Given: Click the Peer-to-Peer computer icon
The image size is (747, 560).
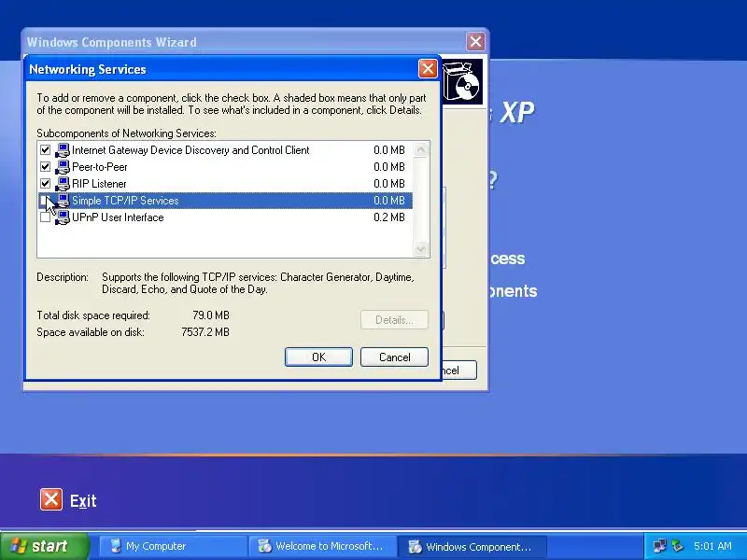Looking at the screenshot, I should pos(62,167).
